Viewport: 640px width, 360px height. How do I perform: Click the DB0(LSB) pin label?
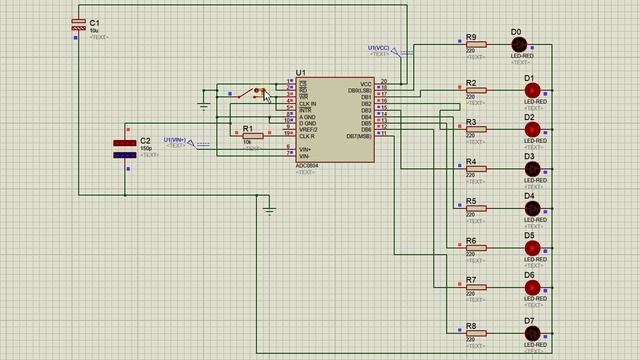(360, 91)
